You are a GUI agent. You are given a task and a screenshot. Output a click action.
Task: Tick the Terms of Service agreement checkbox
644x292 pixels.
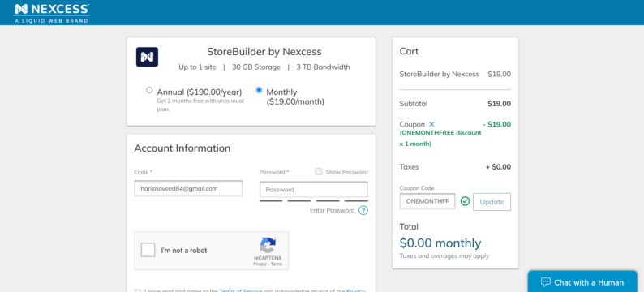tap(138, 290)
